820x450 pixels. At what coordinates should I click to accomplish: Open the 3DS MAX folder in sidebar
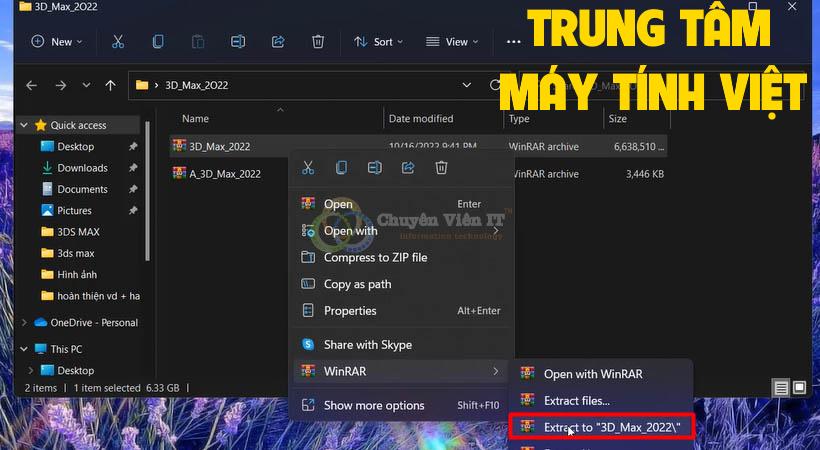point(78,232)
